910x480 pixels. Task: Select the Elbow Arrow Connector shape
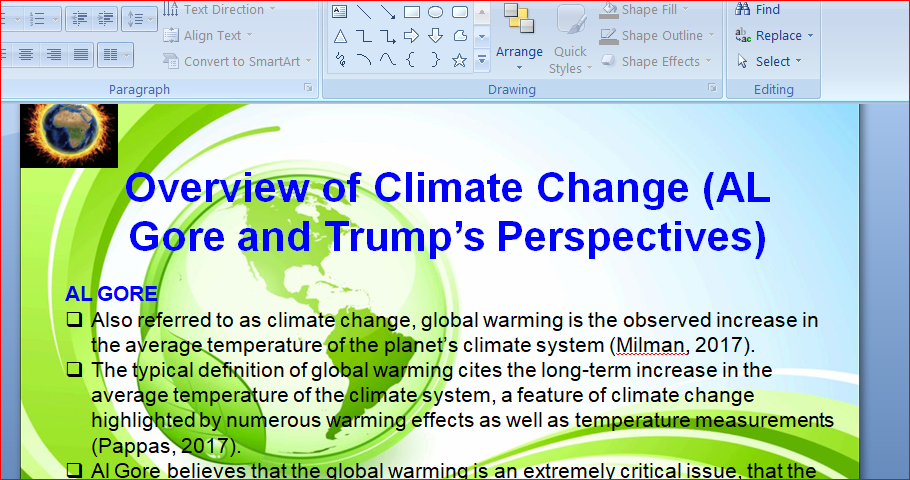coord(388,37)
